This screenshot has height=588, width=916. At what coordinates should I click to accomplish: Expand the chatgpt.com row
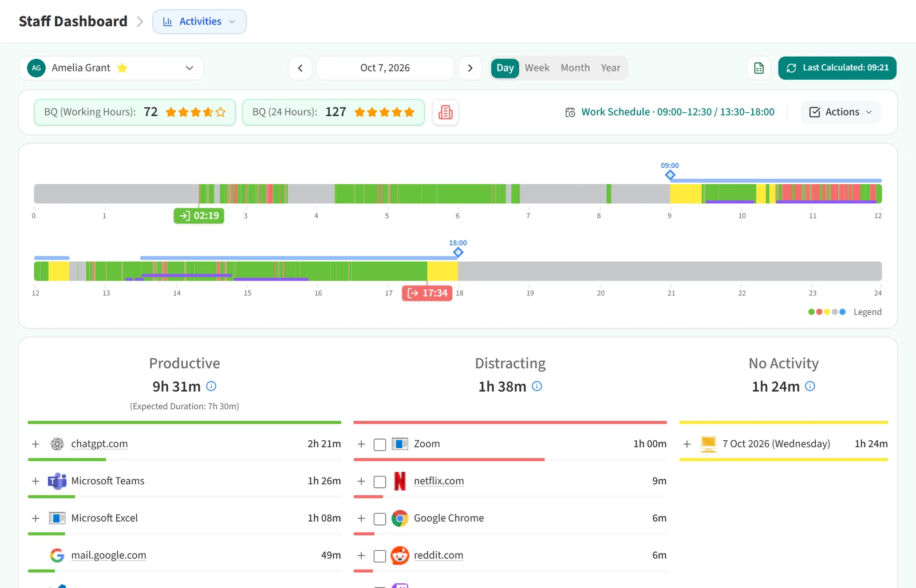[x=35, y=444]
